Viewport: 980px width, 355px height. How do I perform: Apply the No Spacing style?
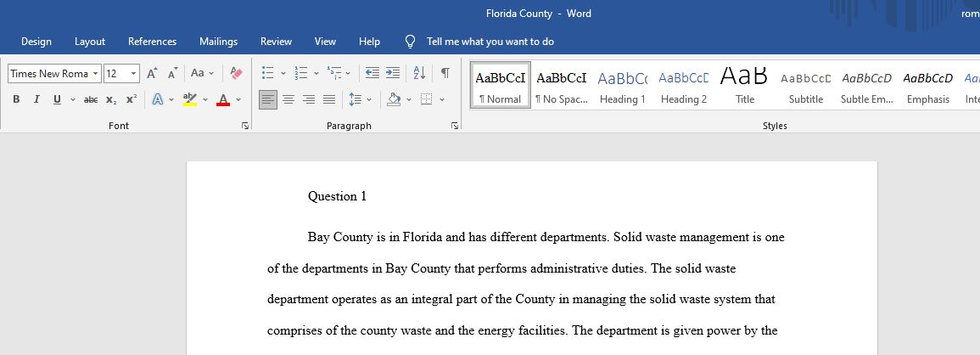[x=561, y=85]
